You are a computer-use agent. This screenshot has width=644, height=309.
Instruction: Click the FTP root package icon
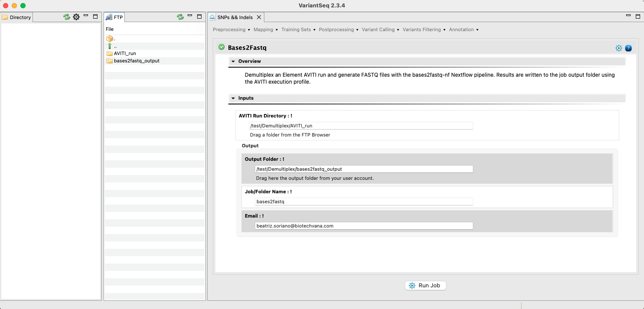point(109,39)
